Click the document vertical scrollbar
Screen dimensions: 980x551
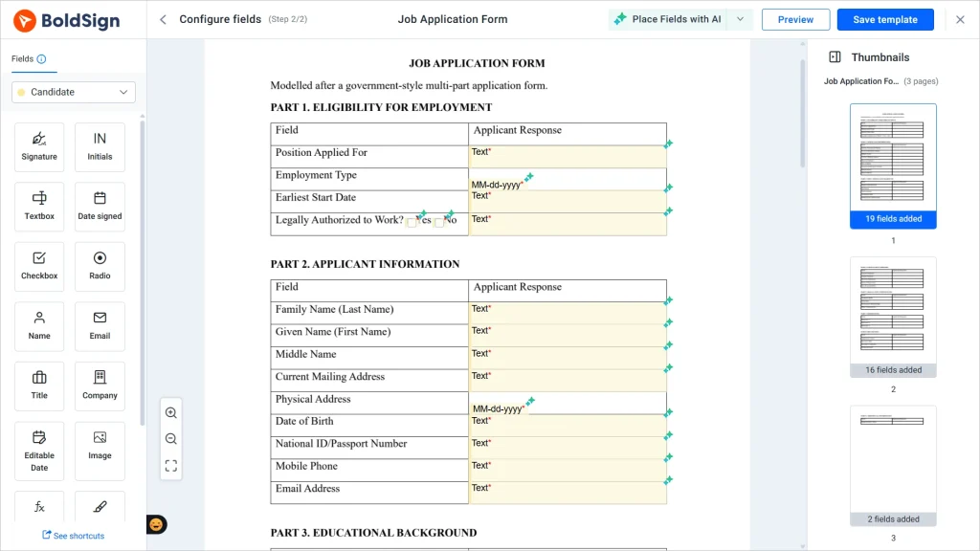pos(803,113)
